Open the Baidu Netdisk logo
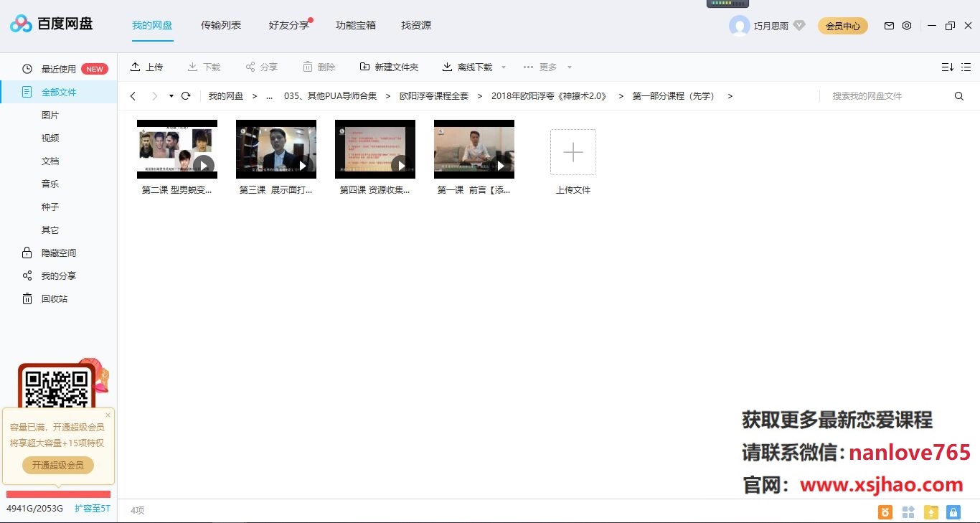Viewport: 980px width, 523px height. [x=51, y=24]
